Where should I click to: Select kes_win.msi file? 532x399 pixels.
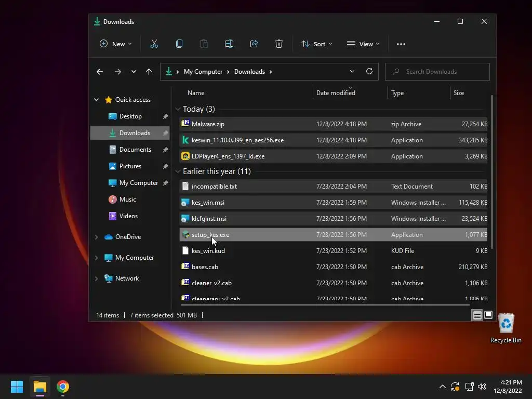pyautogui.click(x=333, y=203)
